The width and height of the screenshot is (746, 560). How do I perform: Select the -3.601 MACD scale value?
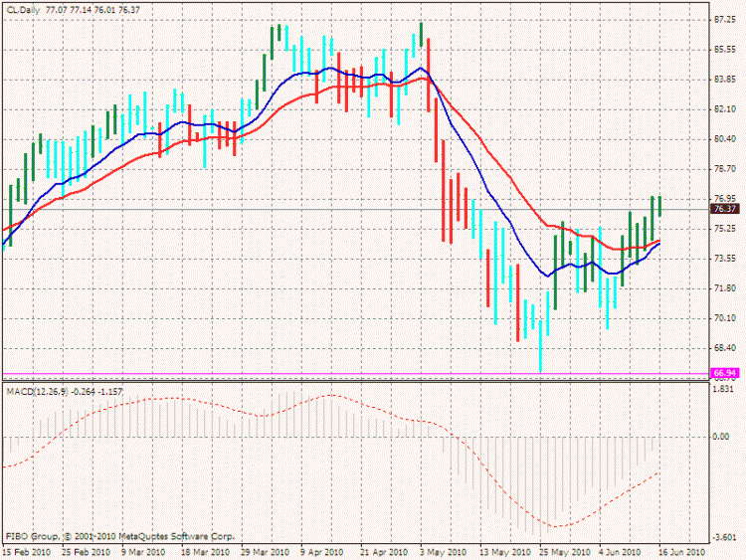724,537
